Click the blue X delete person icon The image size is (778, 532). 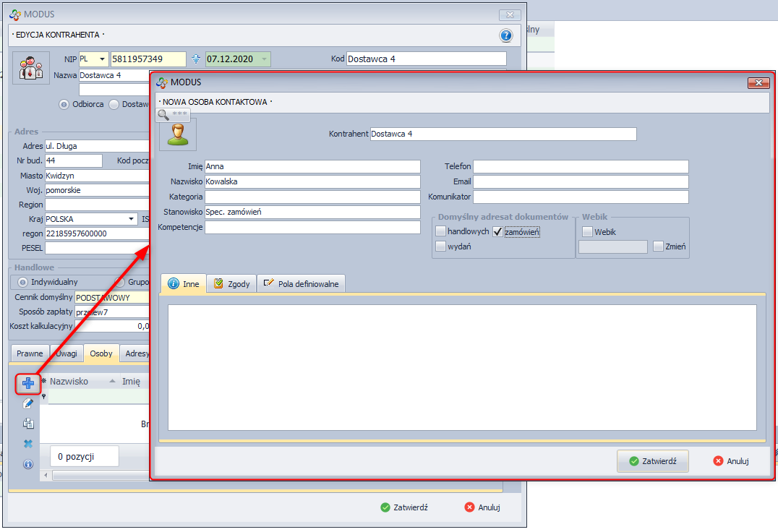point(28,444)
